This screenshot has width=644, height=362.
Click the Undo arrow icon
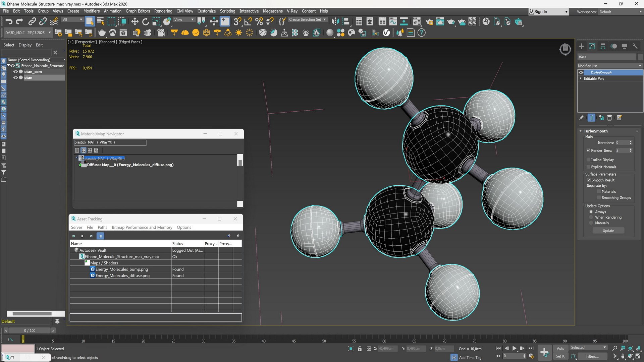tap(9, 22)
